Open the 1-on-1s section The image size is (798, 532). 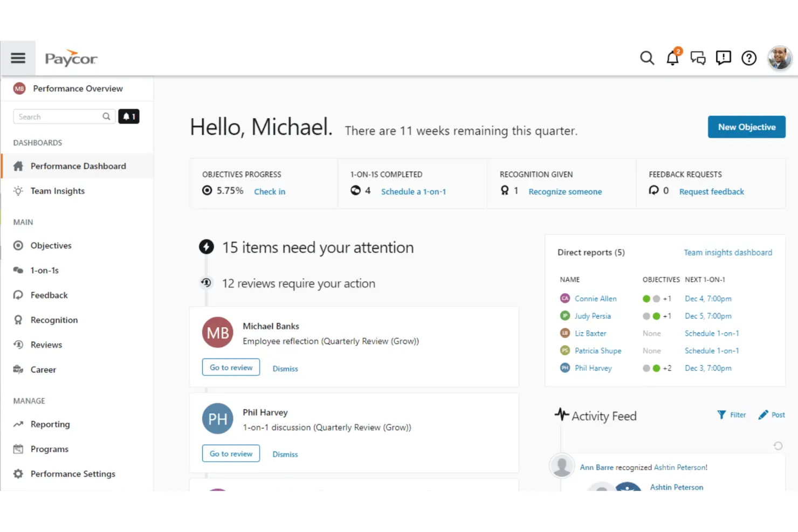tap(44, 270)
